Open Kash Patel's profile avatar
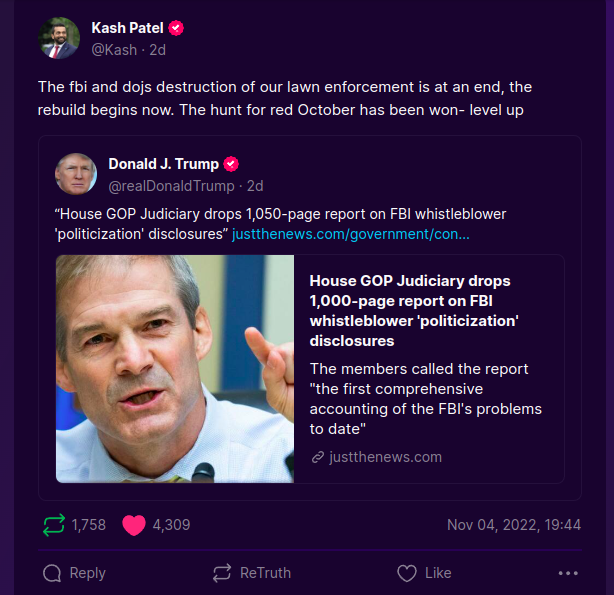614x595 pixels. (59, 38)
